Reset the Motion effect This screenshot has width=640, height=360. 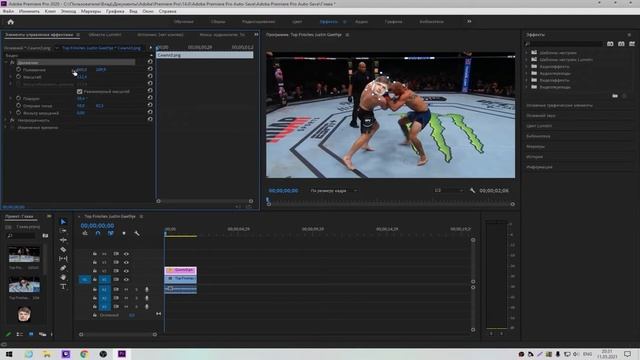coord(150,62)
